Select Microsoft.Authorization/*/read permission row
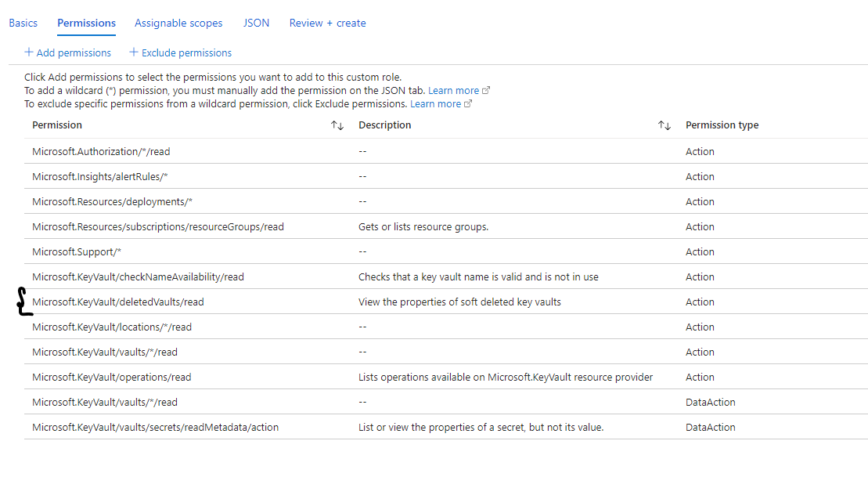Viewport: 868px width, 477px height. (x=445, y=151)
